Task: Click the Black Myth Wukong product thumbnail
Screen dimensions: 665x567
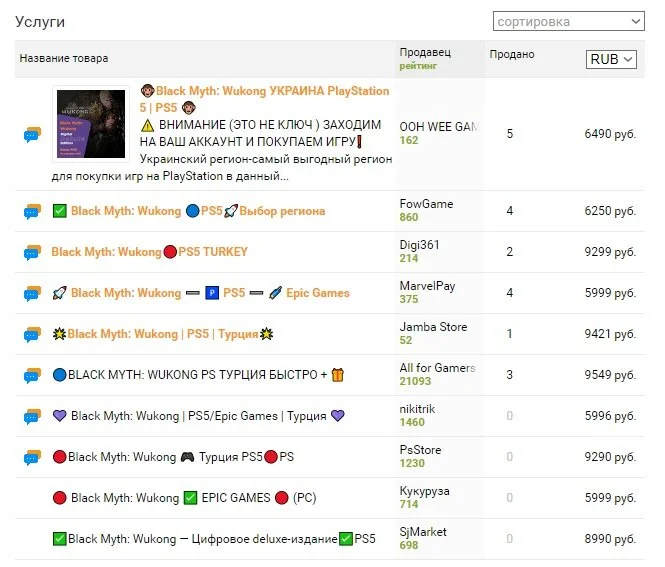Action: pos(91,124)
